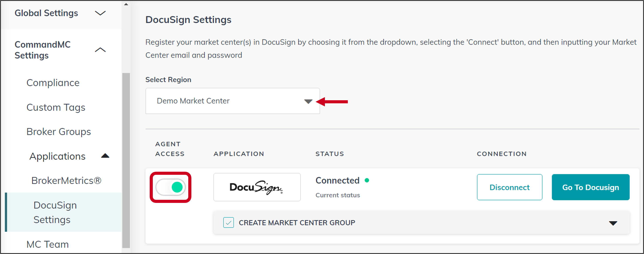The height and width of the screenshot is (254, 644).
Task: Click the Go To Docusign button
Action: [590, 187]
